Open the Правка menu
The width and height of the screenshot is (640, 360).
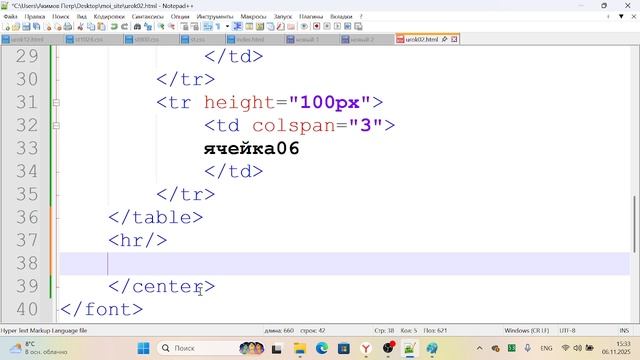pos(35,16)
